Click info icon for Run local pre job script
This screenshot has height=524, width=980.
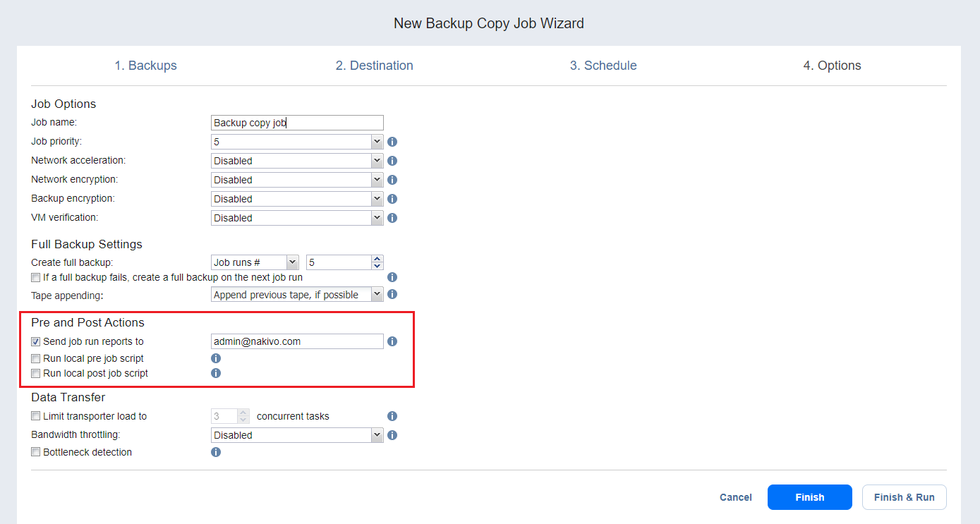[216, 358]
